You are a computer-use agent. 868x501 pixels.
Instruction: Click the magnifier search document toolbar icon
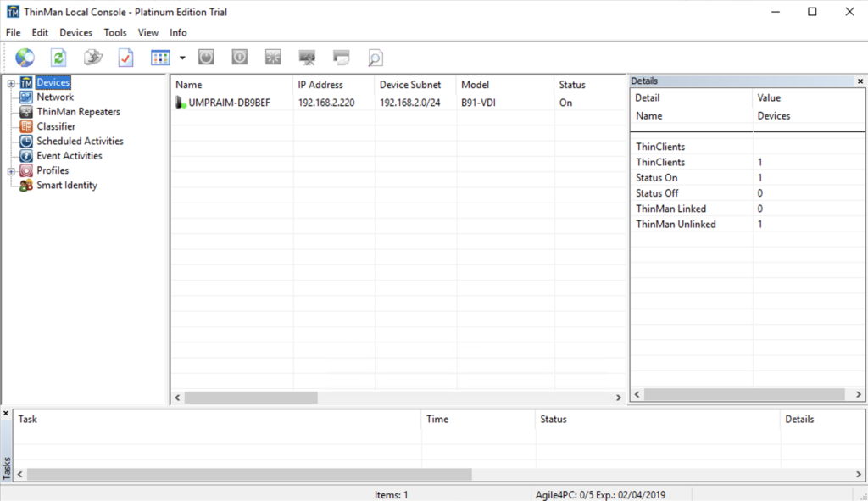[375, 58]
